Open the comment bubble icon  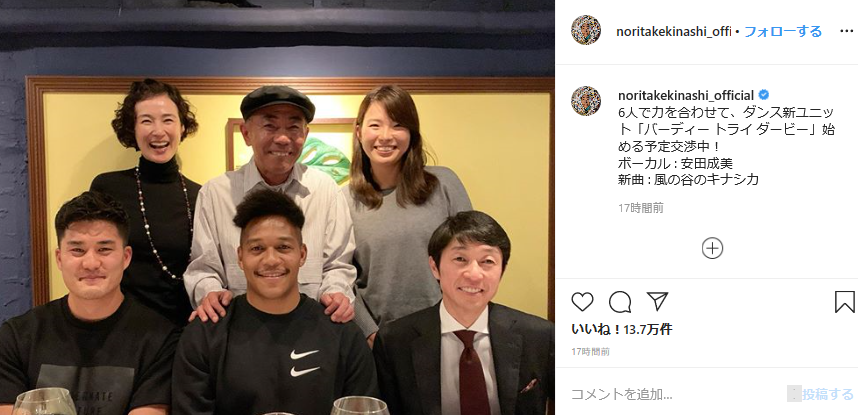pyautogui.click(x=620, y=302)
